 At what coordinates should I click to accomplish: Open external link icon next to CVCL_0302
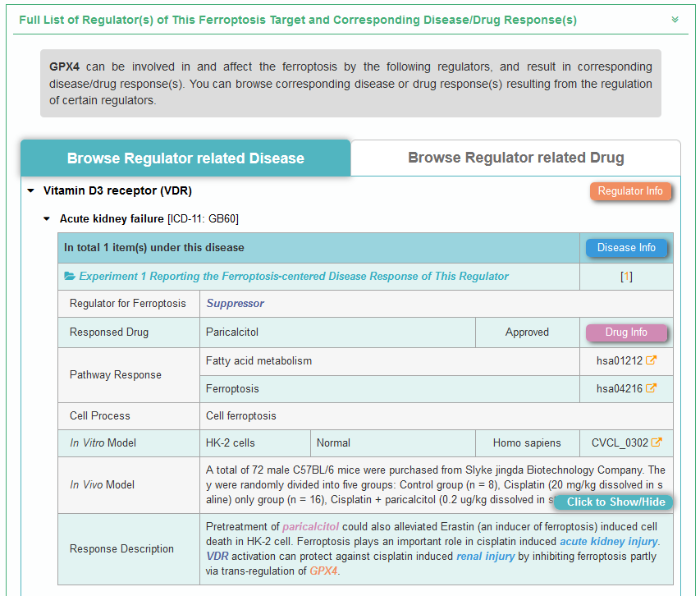(656, 442)
